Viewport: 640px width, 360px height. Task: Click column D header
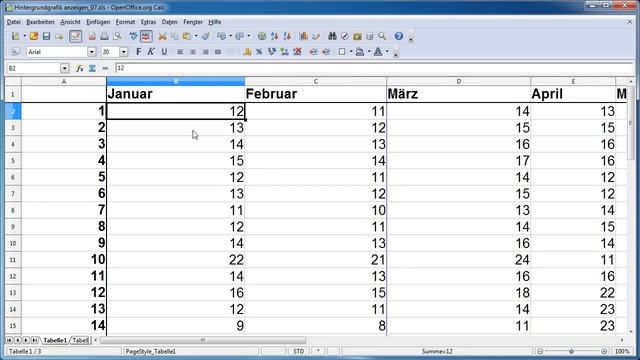[458, 82]
